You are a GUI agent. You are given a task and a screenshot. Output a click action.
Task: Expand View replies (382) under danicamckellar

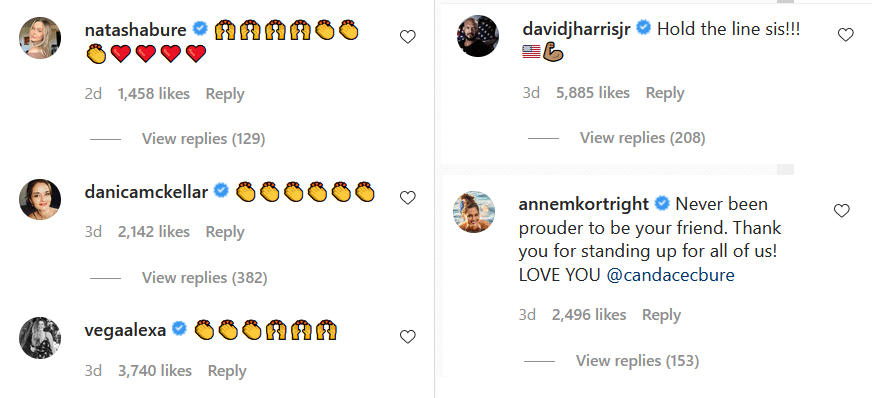click(204, 277)
